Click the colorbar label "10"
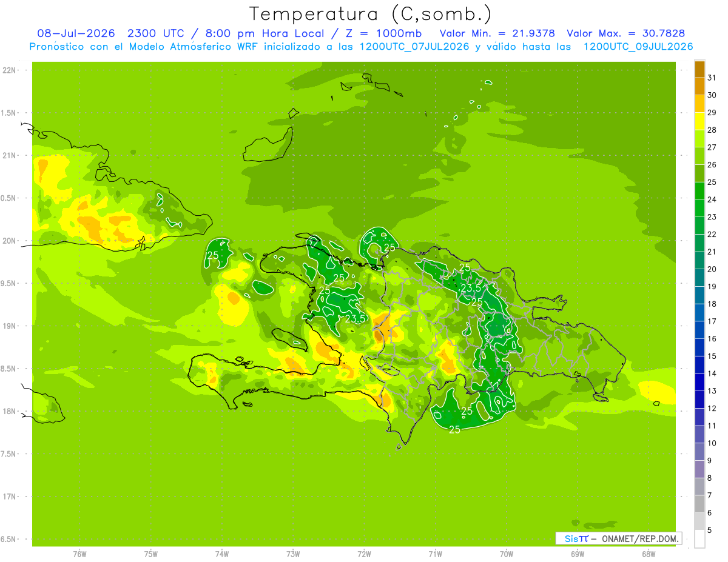Image resolution: width=728 pixels, height=562 pixels. [x=712, y=443]
